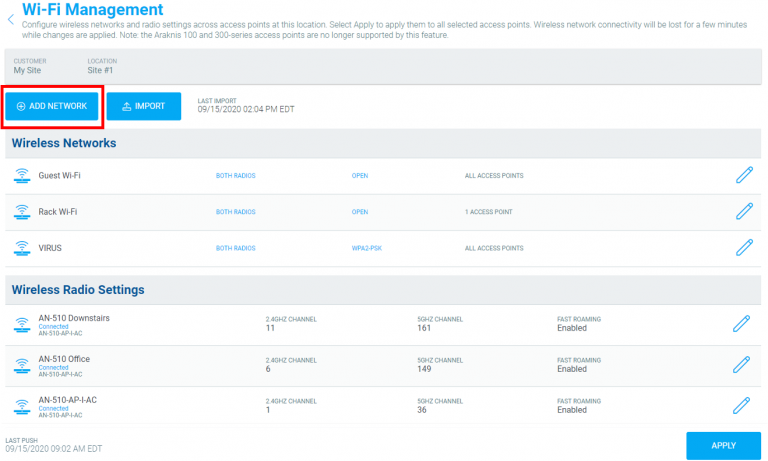Click Connected status under AN-510 Office

click(x=53, y=367)
